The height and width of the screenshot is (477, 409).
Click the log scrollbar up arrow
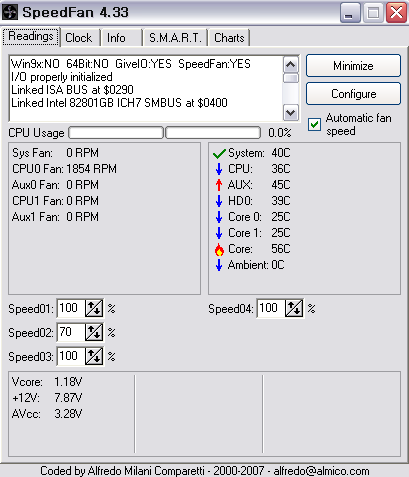(291, 65)
